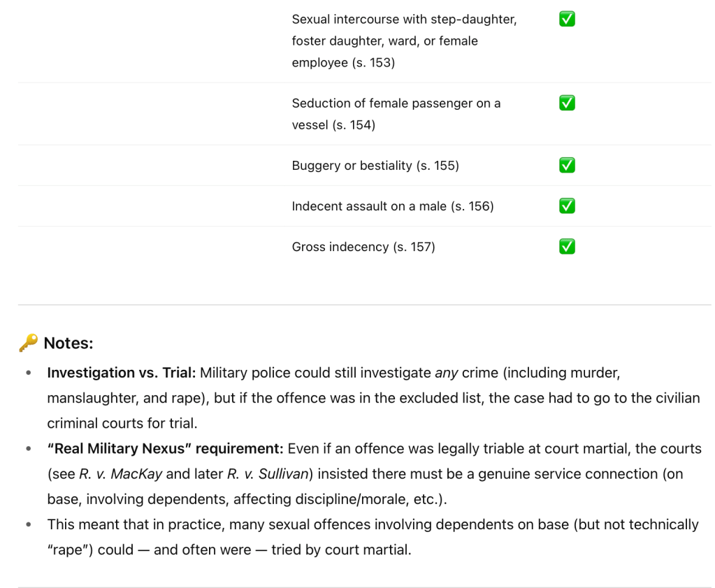Viewport: 715px width, 588px height.
Task: Click the green checkmark for step-daughter offence (s. 153)
Action: (568, 20)
